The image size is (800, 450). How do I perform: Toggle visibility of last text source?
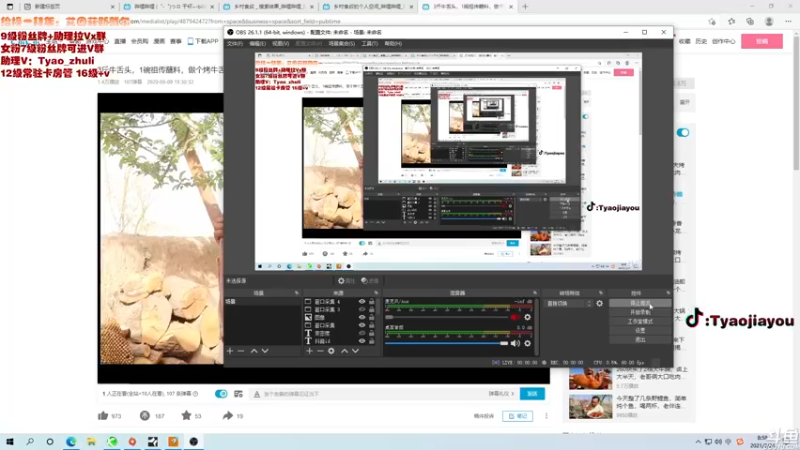coord(362,341)
